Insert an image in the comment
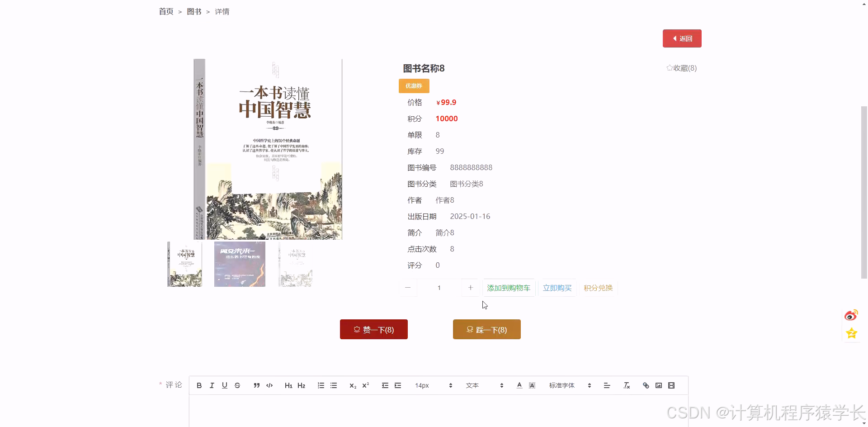Screen dimensions: 868x427 659,385
